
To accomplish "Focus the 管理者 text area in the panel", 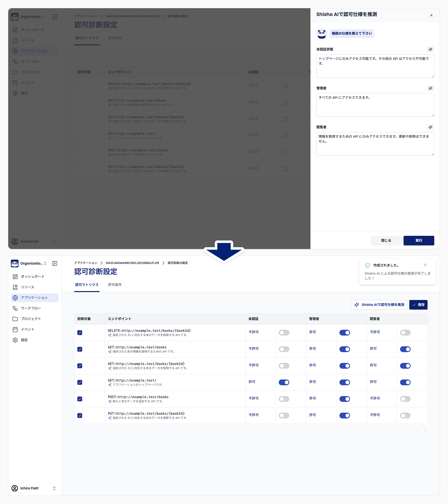I will click(375, 105).
